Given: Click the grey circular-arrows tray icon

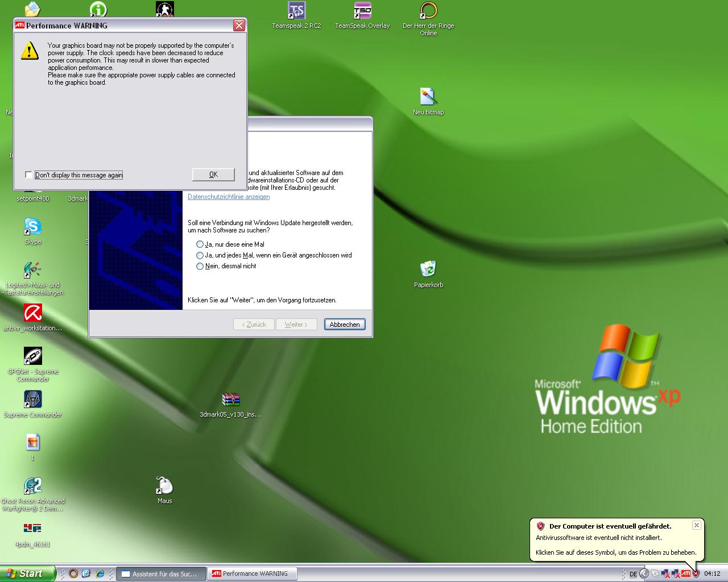Looking at the screenshot, I should click(x=655, y=574).
